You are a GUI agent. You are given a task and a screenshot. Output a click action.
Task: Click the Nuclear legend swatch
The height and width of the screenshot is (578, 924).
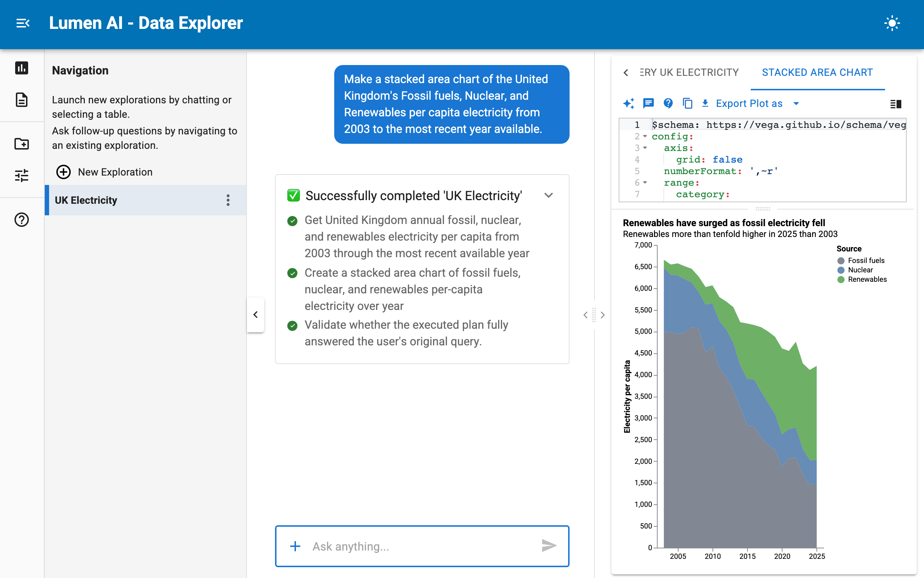click(x=840, y=270)
